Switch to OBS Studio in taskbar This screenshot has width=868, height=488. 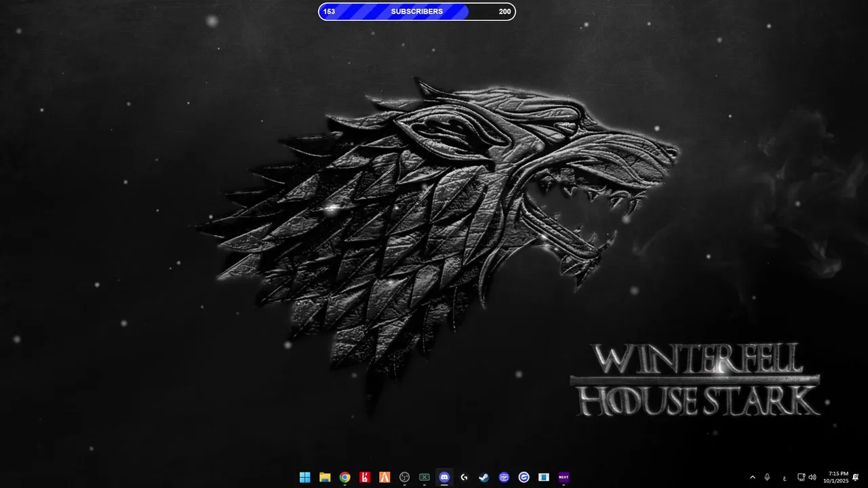pos(405,477)
